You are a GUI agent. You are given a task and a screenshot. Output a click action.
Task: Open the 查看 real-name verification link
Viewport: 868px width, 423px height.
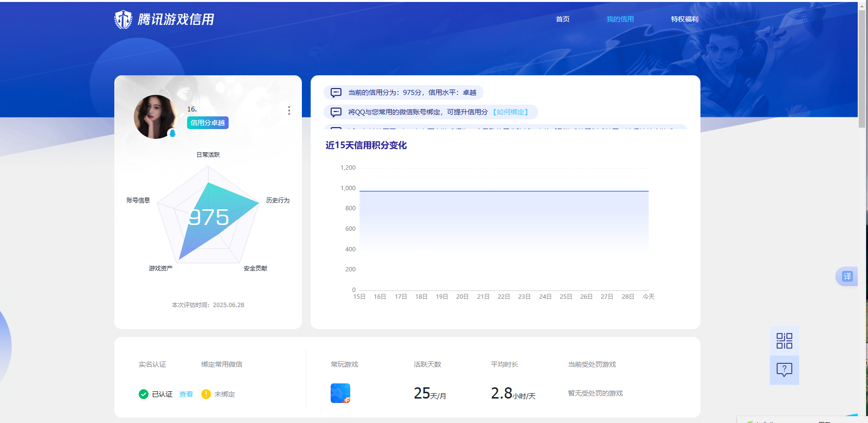click(x=186, y=394)
